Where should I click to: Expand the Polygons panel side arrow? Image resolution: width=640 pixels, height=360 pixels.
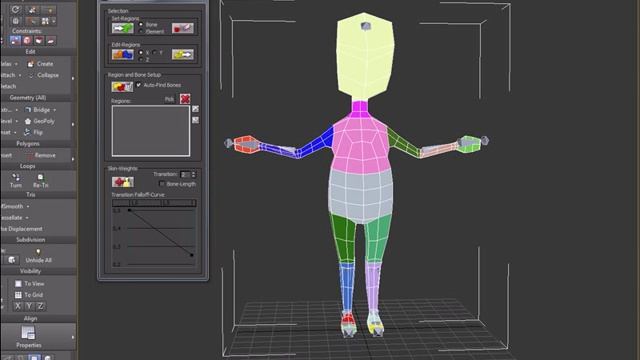(73, 159)
